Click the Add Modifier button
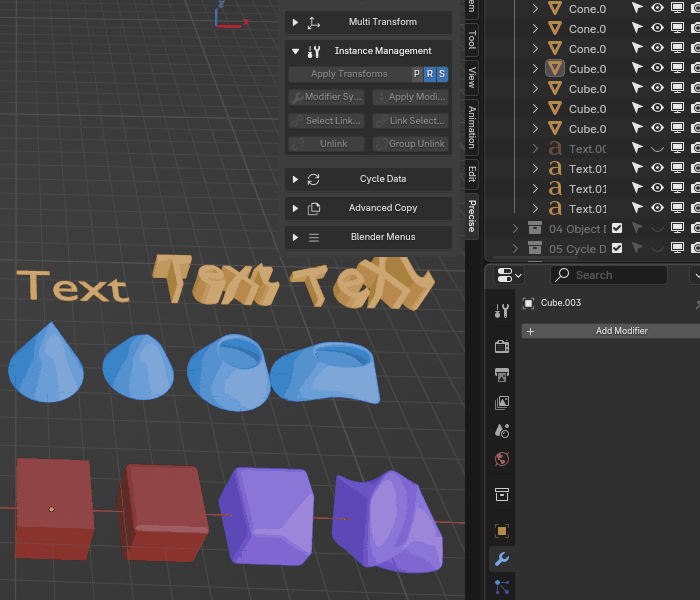700x600 pixels. coord(611,331)
